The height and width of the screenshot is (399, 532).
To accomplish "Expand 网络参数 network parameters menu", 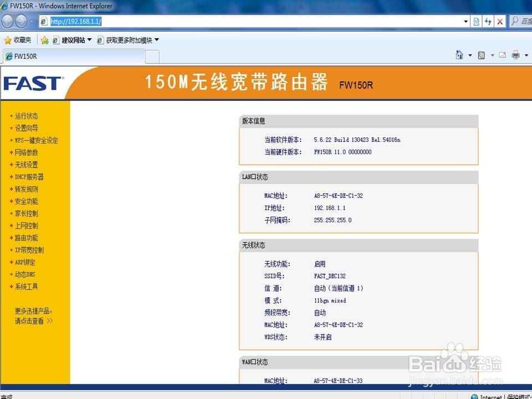I will 26,153.
